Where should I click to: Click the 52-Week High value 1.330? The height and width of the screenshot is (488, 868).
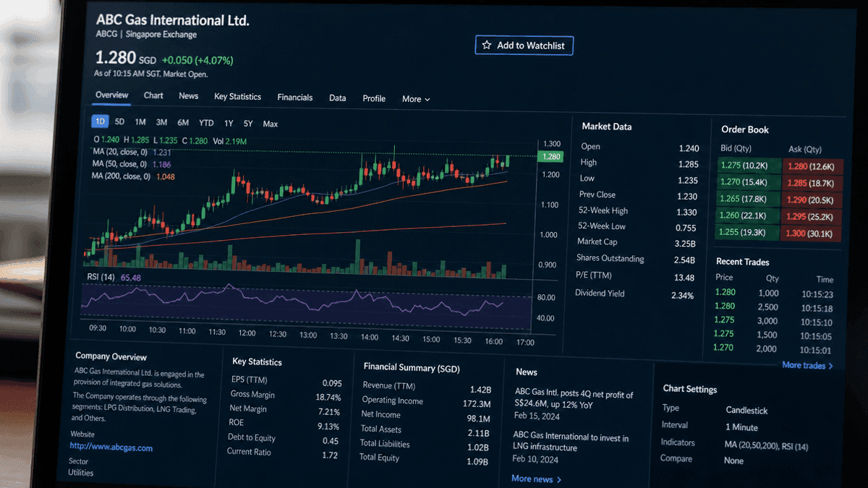coord(686,213)
